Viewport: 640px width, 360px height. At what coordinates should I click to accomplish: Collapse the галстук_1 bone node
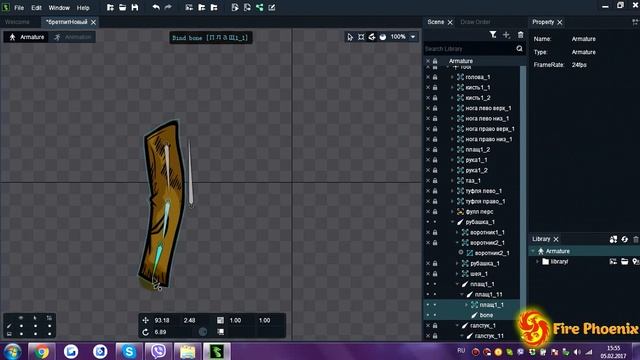click(x=457, y=326)
